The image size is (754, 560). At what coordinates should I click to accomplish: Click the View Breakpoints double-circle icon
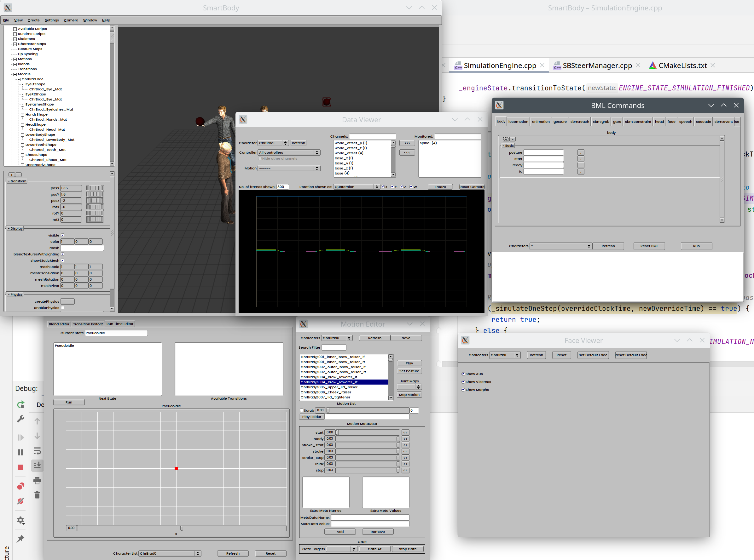coord(20,486)
